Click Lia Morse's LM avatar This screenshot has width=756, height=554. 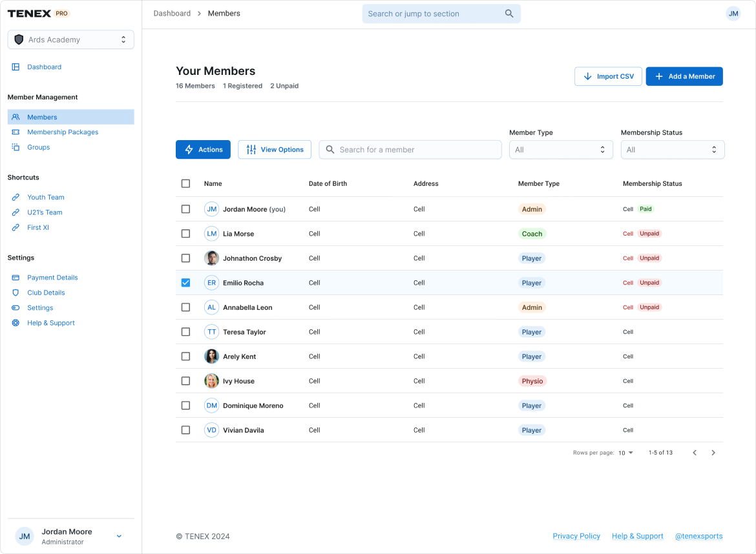(212, 234)
